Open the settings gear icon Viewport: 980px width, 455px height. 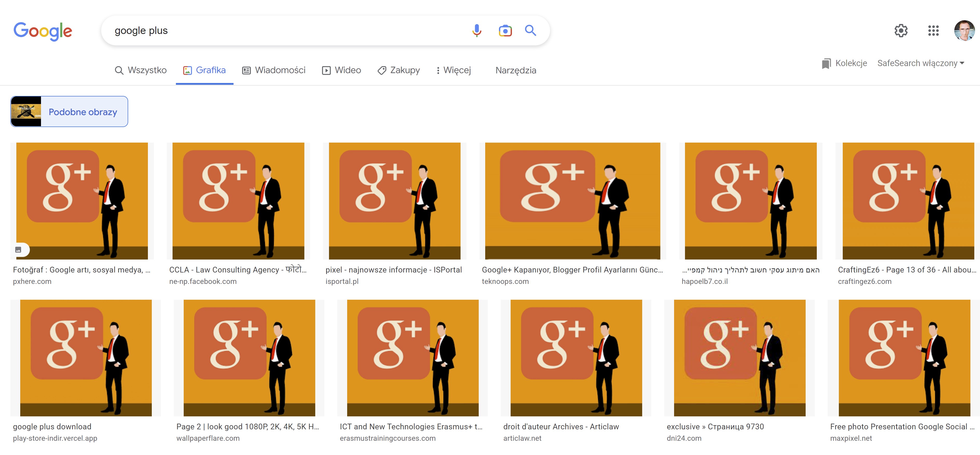pyautogui.click(x=901, y=30)
